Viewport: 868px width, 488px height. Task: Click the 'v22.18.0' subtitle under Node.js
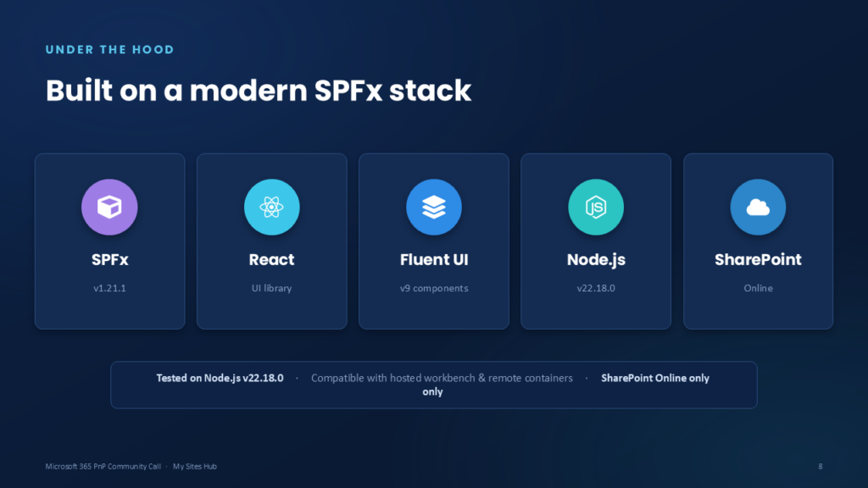596,288
